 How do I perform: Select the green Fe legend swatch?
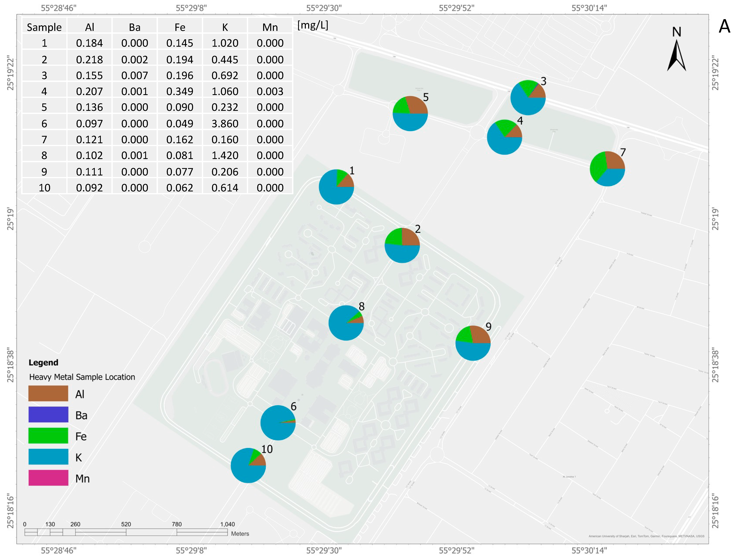(x=48, y=435)
